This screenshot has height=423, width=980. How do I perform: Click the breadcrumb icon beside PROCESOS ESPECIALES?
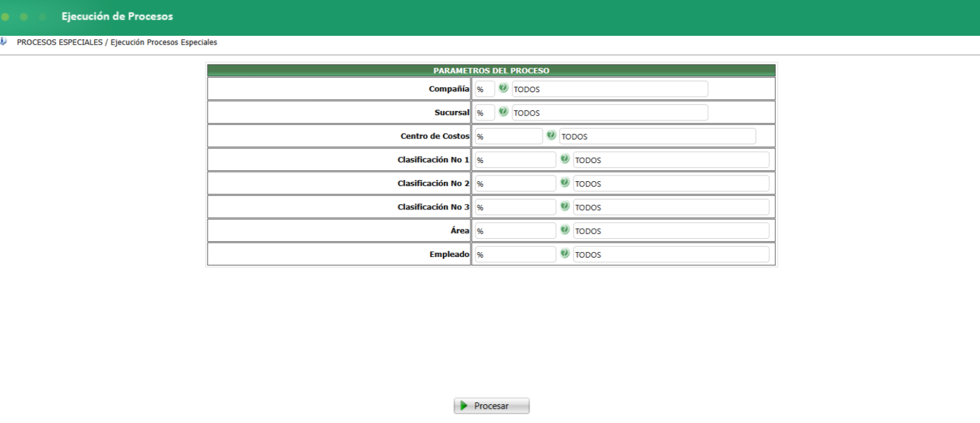[x=4, y=42]
